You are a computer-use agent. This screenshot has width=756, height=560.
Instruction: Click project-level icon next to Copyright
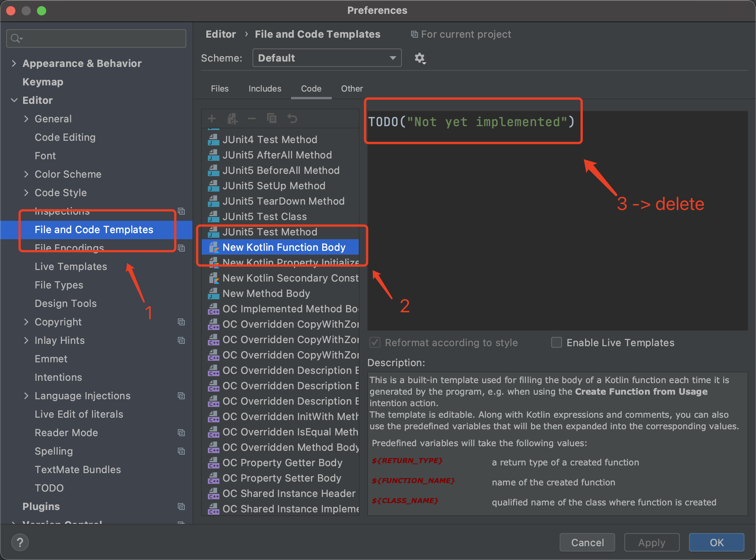point(181,322)
